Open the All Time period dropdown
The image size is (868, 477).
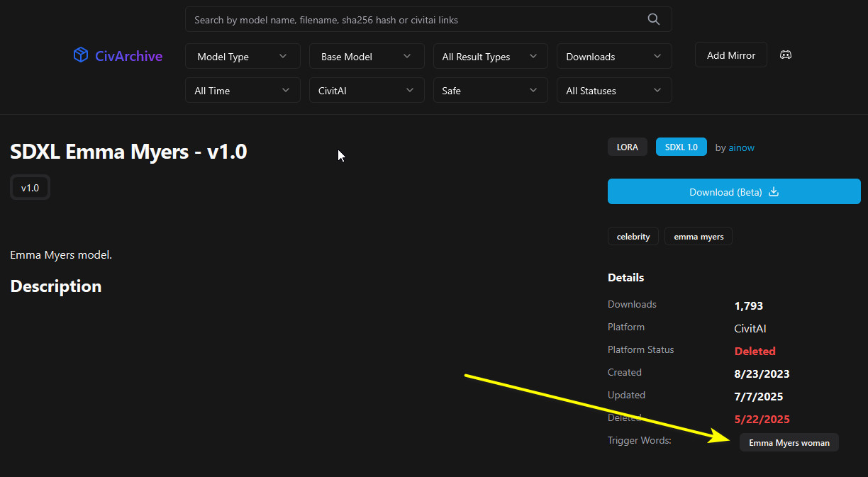(x=243, y=90)
